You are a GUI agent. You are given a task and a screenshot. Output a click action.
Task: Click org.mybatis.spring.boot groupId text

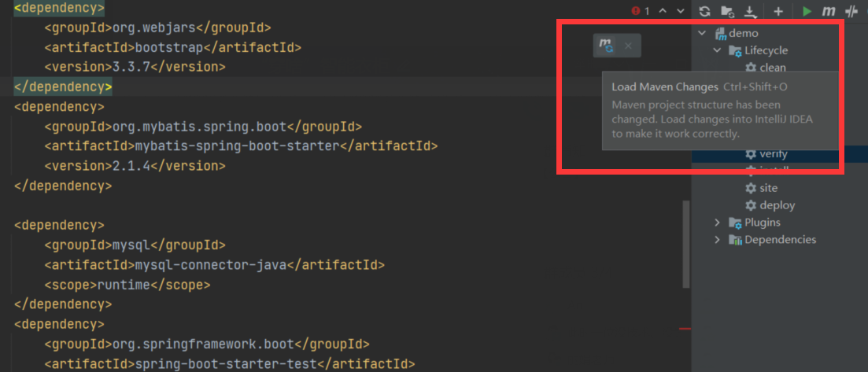click(x=200, y=127)
